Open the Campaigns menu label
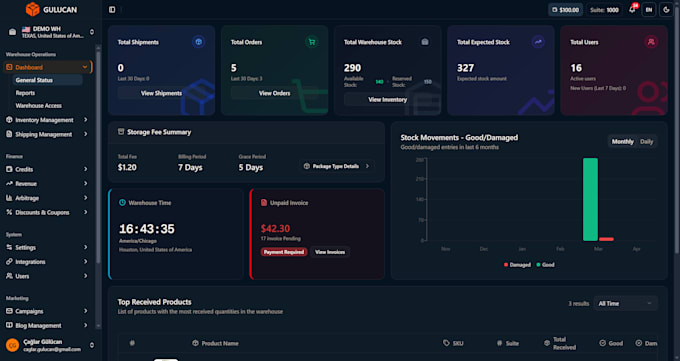680x361 pixels. pyautogui.click(x=29, y=311)
